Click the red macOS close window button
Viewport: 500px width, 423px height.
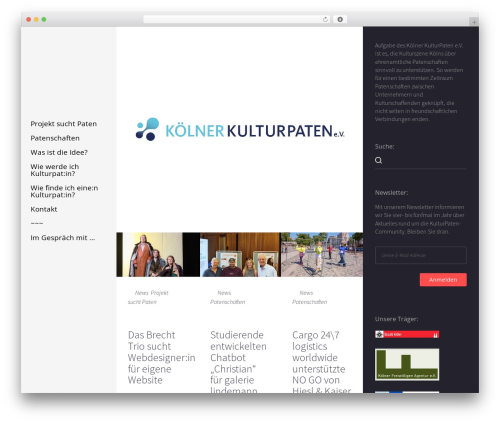pyautogui.click(x=29, y=20)
